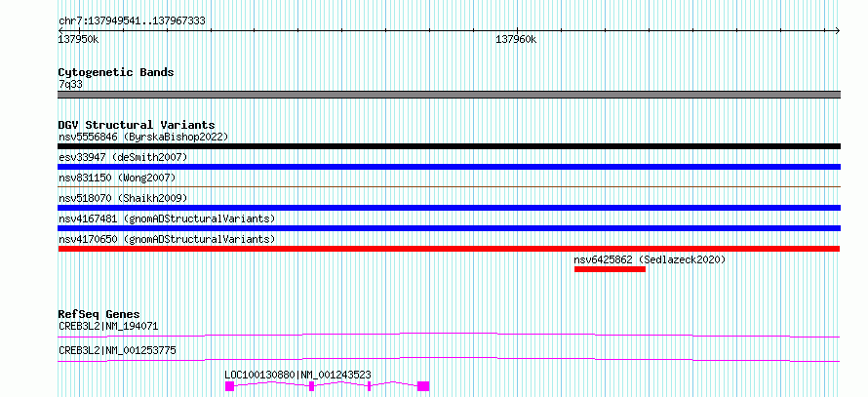868x397 pixels.
Task: Click the short red nsv6425862 variant bar
Action: [610, 269]
